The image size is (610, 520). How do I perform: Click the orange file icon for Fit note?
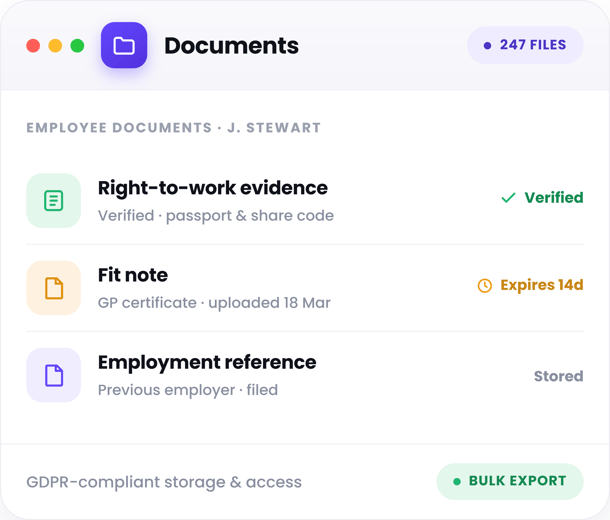[x=54, y=288]
